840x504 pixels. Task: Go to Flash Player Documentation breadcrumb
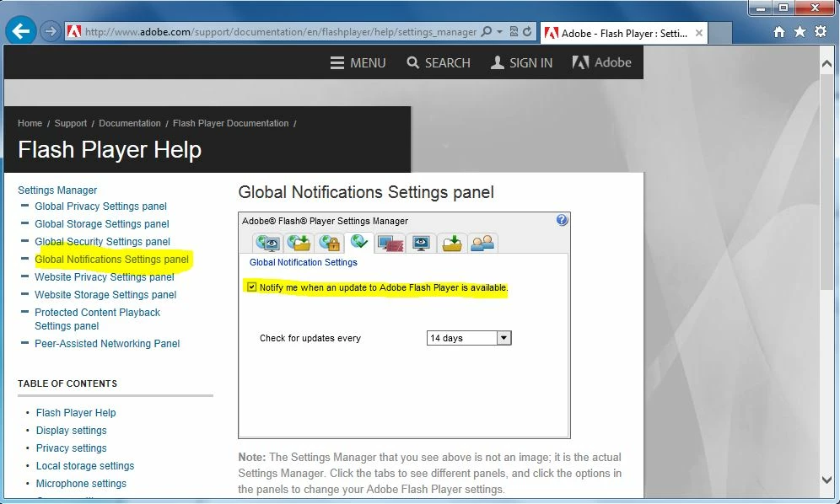230,123
